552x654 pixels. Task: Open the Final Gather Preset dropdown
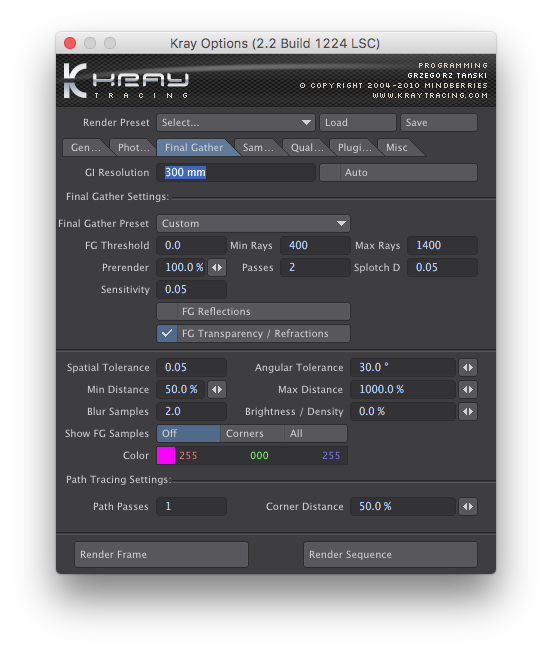click(253, 224)
